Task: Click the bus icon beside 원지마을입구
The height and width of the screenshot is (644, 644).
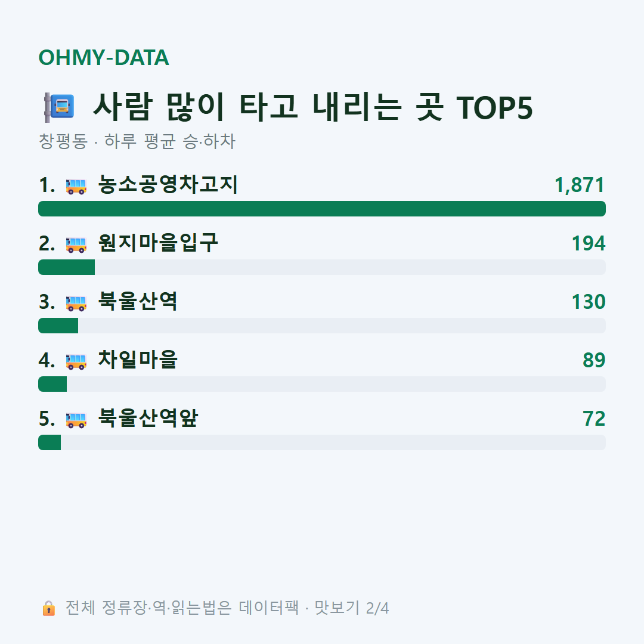Action: click(x=76, y=244)
